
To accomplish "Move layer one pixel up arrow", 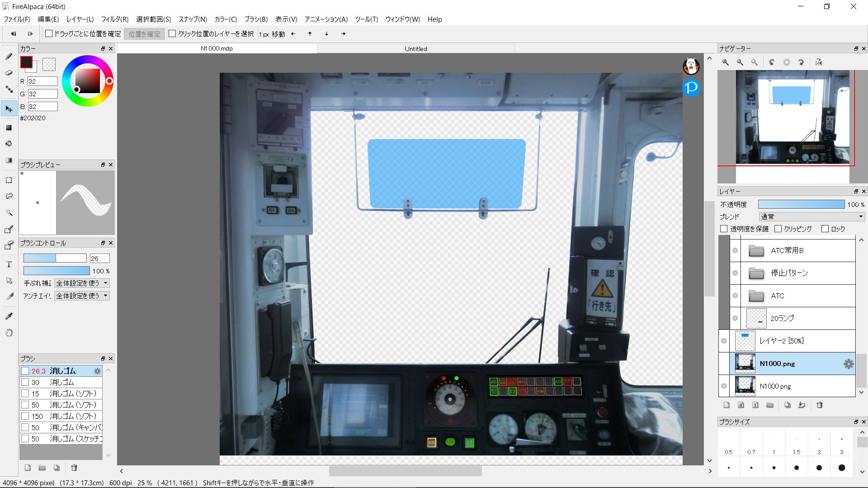I will click(310, 34).
